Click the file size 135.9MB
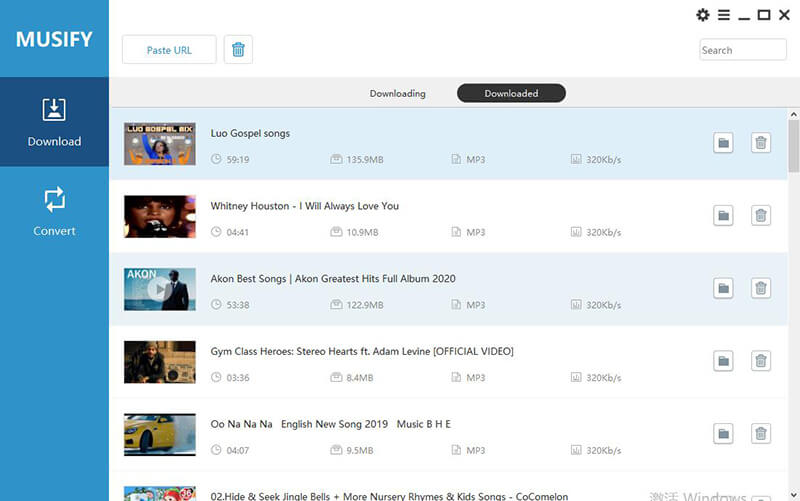 (365, 160)
